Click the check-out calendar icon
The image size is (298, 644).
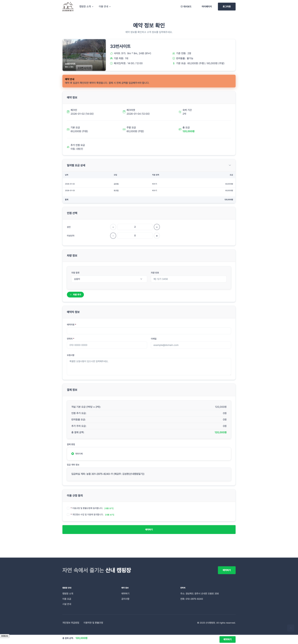124,112
